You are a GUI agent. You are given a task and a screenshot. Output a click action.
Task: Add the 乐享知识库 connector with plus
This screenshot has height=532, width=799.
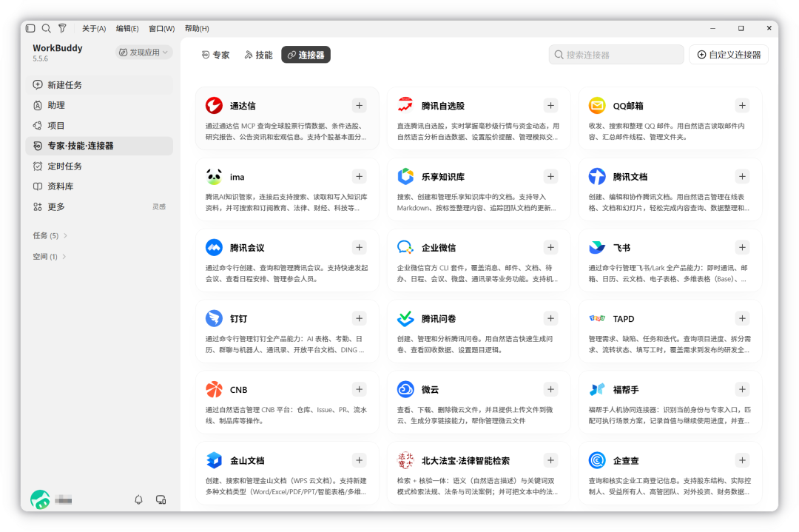click(551, 176)
